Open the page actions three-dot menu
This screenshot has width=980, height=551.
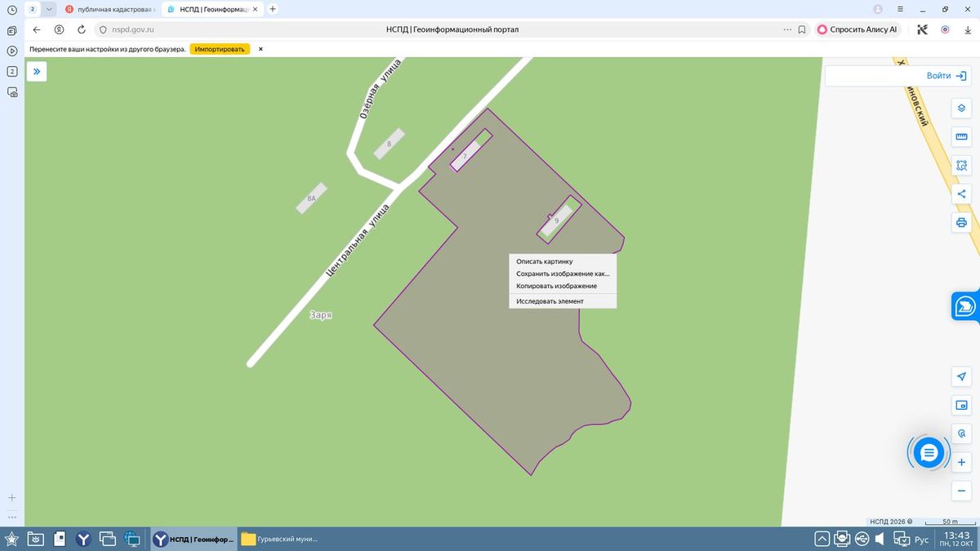click(787, 29)
